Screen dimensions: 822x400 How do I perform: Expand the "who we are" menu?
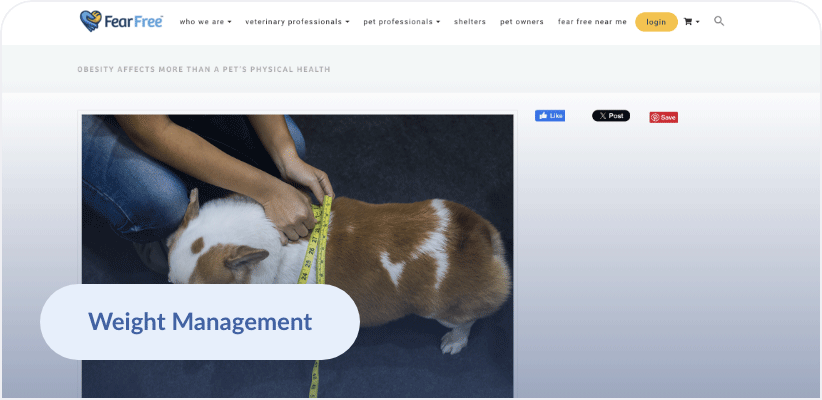click(x=206, y=22)
